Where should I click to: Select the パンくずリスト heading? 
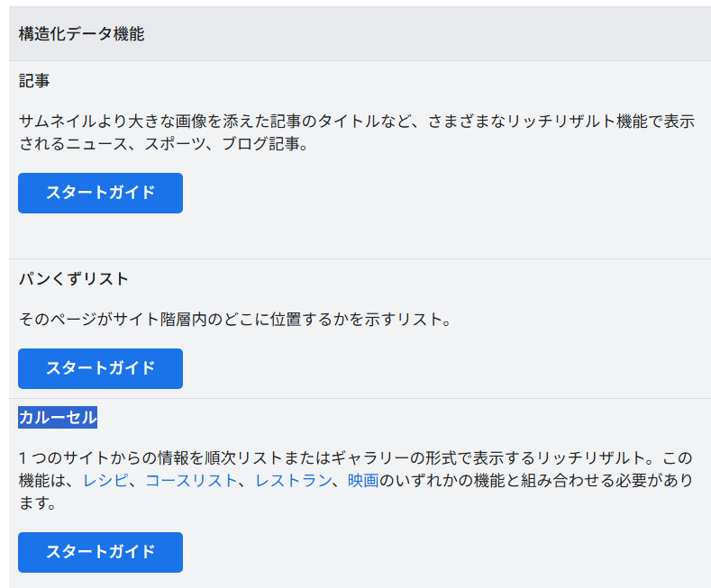(74, 279)
